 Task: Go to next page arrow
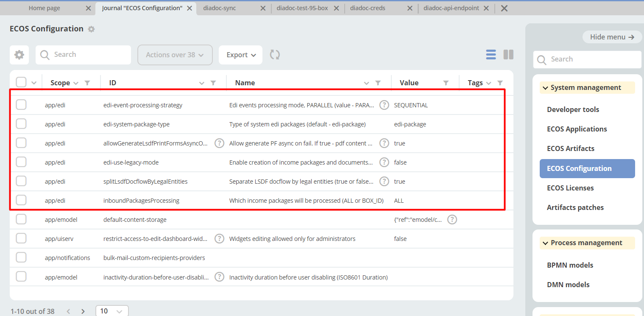click(x=83, y=311)
